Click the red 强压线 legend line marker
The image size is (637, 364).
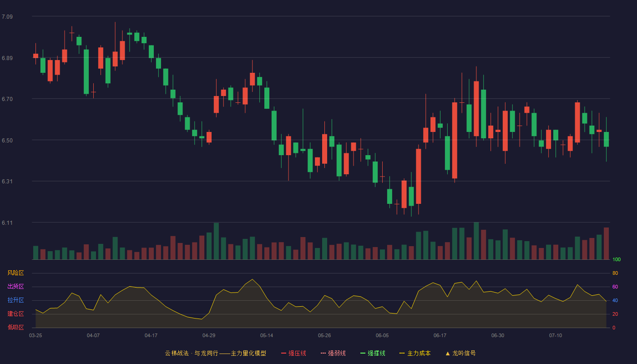click(284, 353)
